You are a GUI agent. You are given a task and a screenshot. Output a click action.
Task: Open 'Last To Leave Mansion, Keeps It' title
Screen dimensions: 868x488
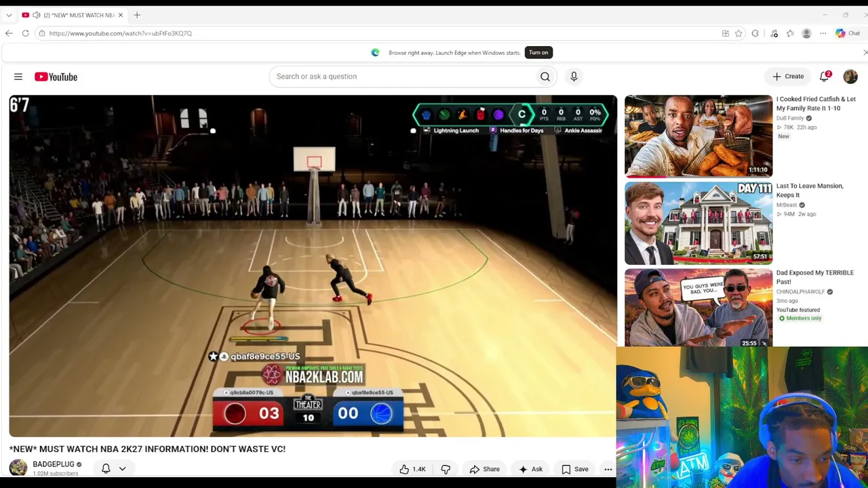coord(810,190)
